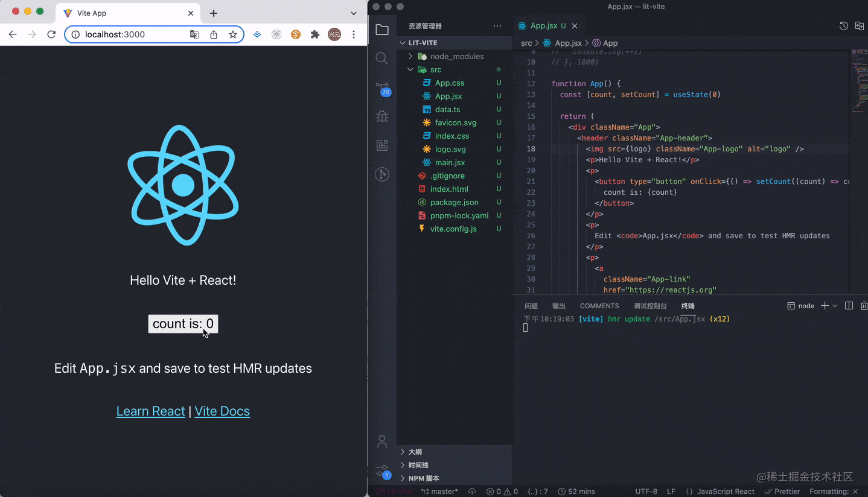Screen dimensions: 868x497
Task: Click the 'count is: 0' button
Action: tap(183, 324)
